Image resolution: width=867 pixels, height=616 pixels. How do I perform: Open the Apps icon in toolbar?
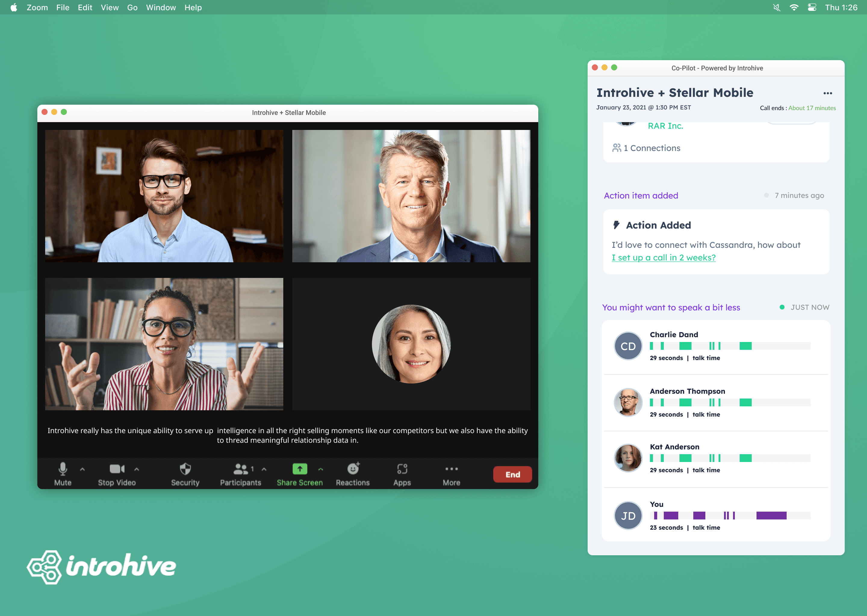[x=402, y=469]
